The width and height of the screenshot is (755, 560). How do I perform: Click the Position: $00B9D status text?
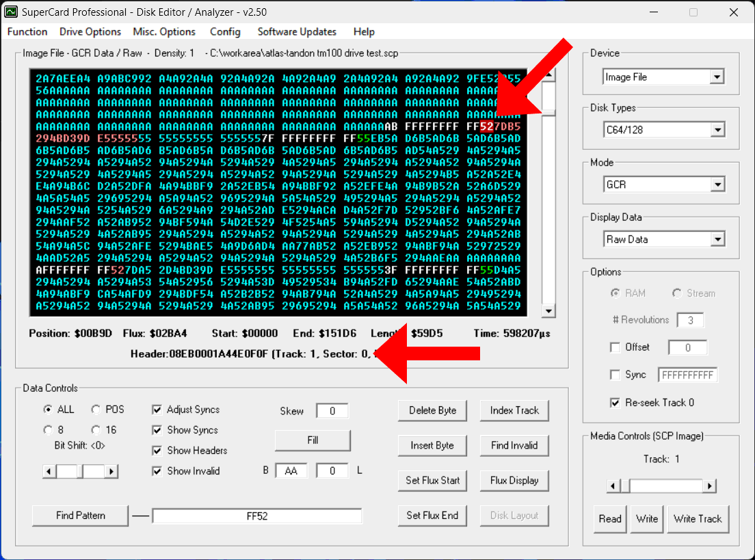click(70, 334)
